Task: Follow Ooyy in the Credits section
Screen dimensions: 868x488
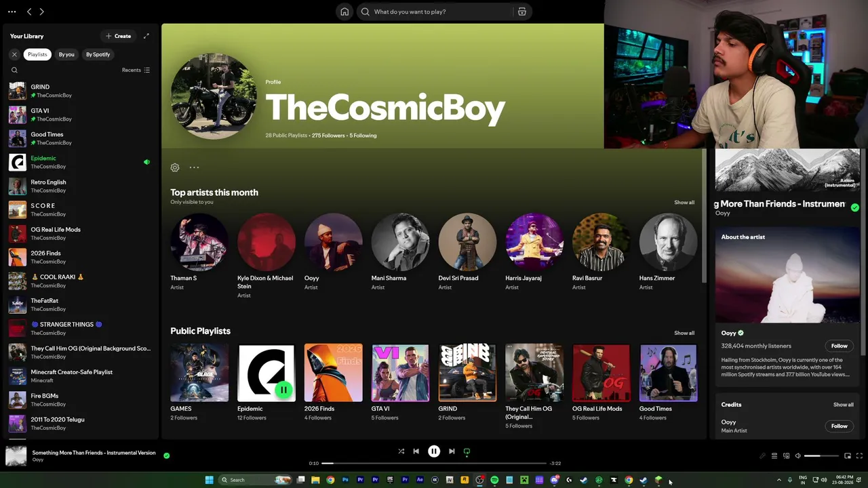Action: coord(839,426)
